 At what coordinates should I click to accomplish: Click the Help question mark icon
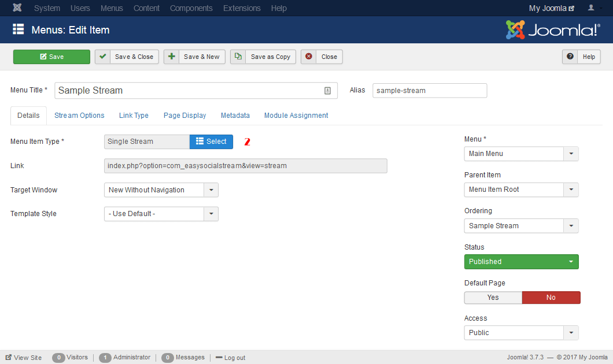click(x=570, y=57)
